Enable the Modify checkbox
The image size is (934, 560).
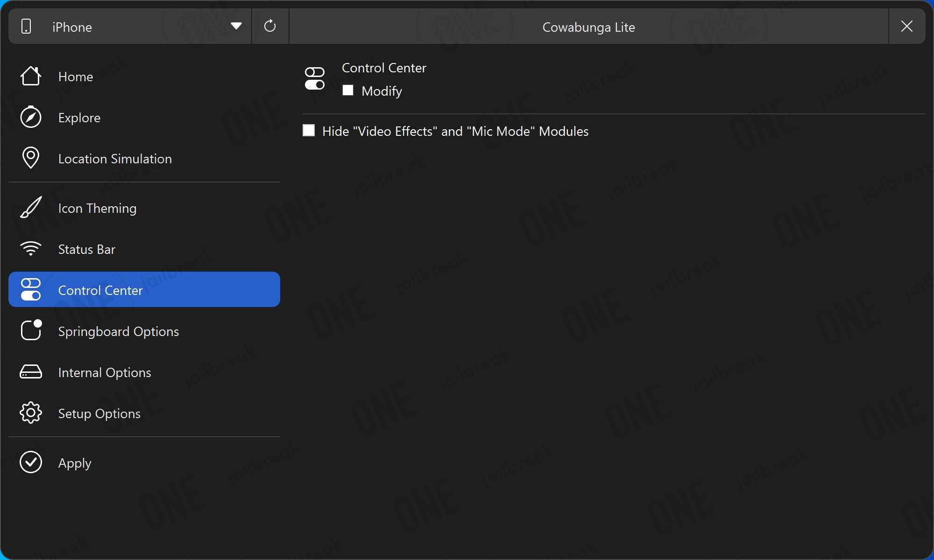tap(348, 90)
